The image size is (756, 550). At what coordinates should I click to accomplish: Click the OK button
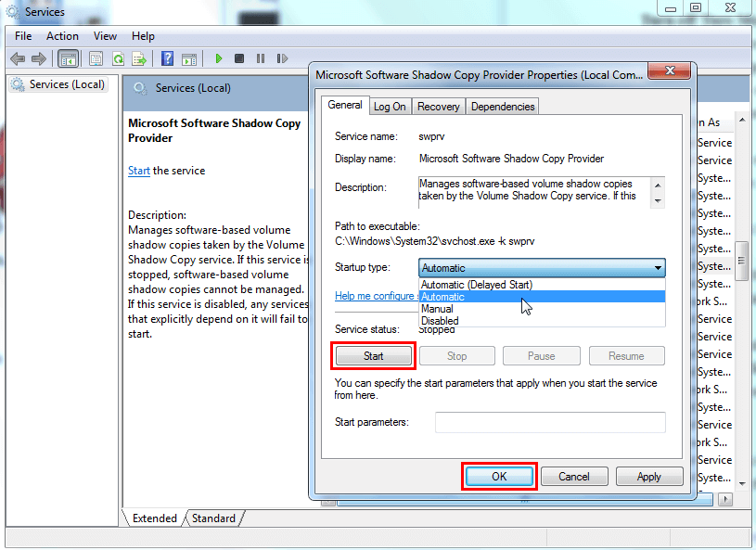pyautogui.click(x=499, y=477)
